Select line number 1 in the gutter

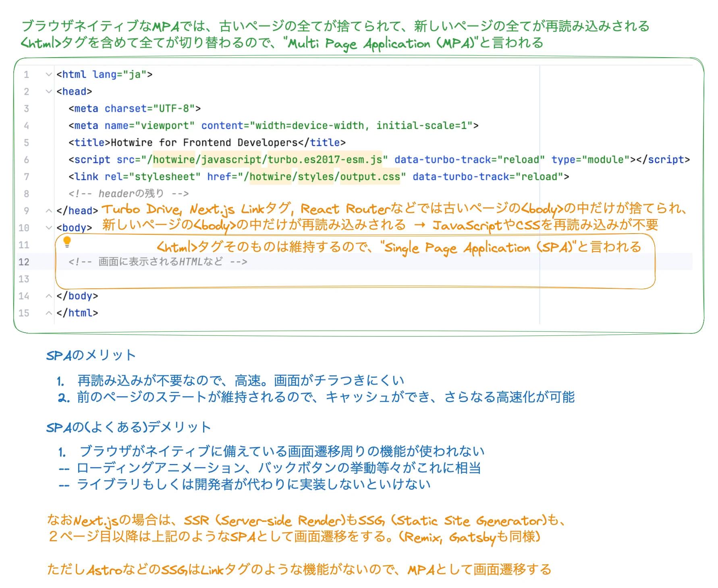[26, 75]
